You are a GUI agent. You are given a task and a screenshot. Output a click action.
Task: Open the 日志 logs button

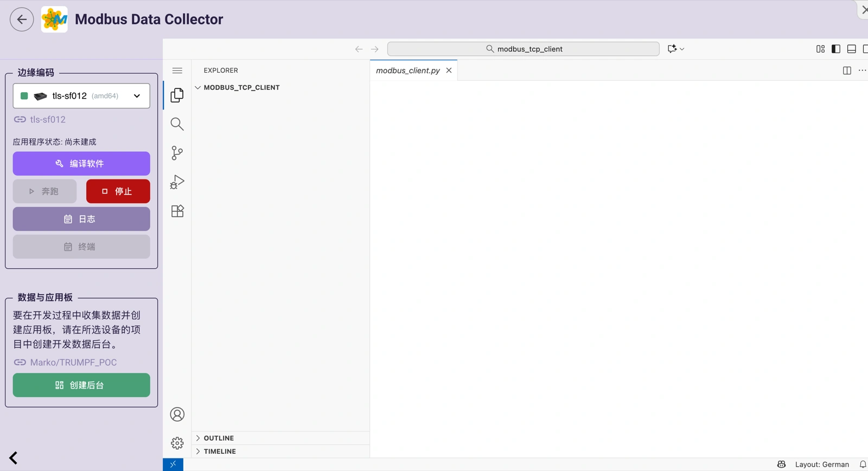click(x=81, y=219)
